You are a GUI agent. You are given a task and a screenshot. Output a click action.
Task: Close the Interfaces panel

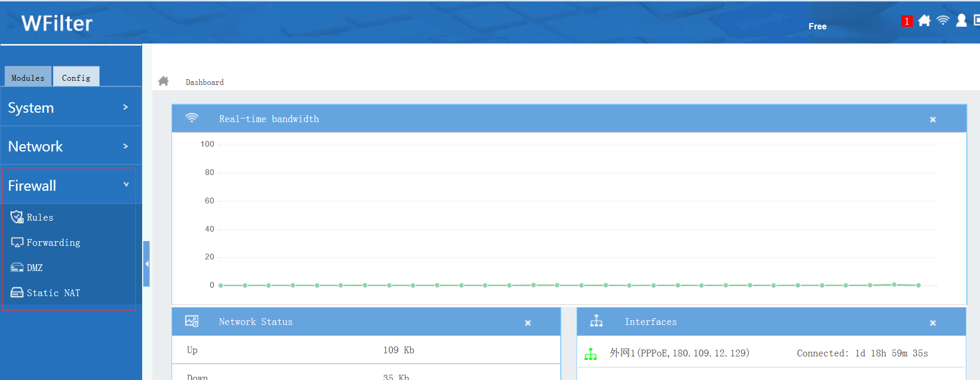coord(933,323)
